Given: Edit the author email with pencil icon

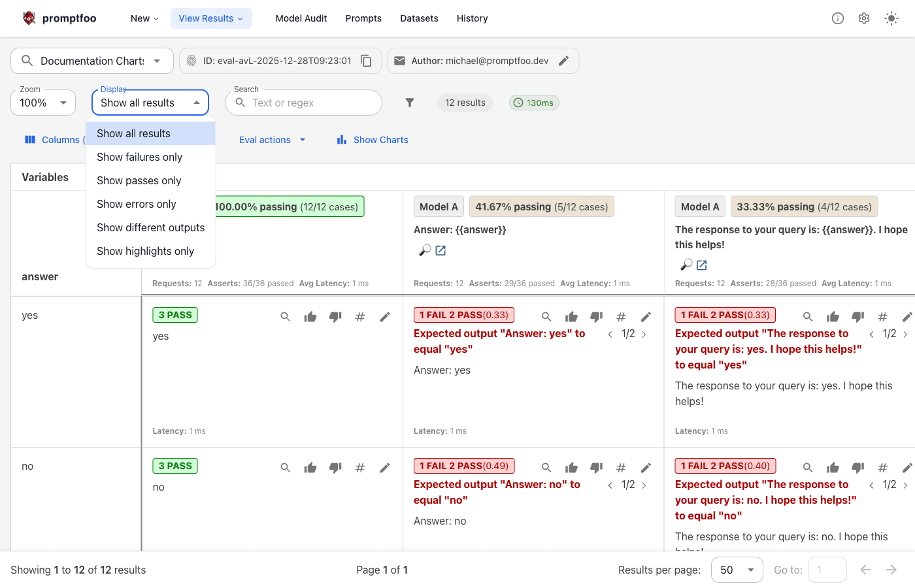Looking at the screenshot, I should [x=563, y=61].
